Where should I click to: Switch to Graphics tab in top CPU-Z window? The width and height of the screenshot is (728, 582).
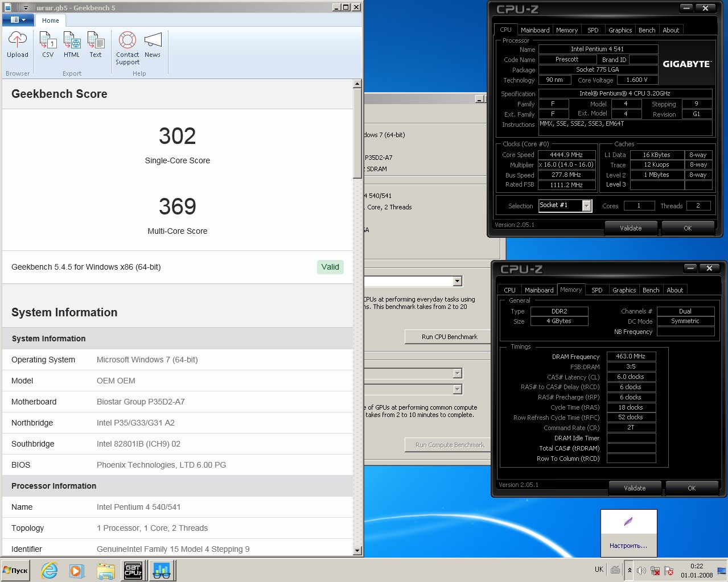click(620, 30)
